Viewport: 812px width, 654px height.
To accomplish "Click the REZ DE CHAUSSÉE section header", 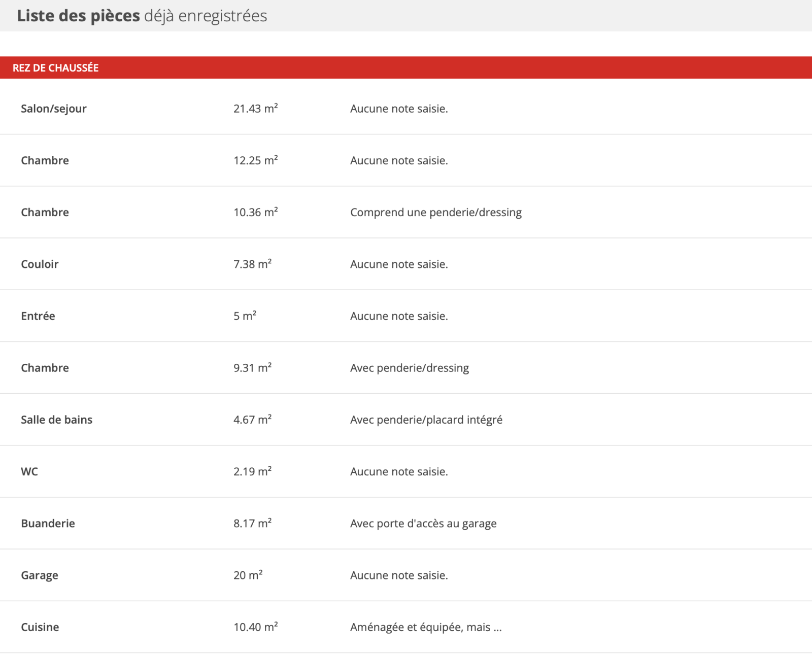I will click(56, 68).
